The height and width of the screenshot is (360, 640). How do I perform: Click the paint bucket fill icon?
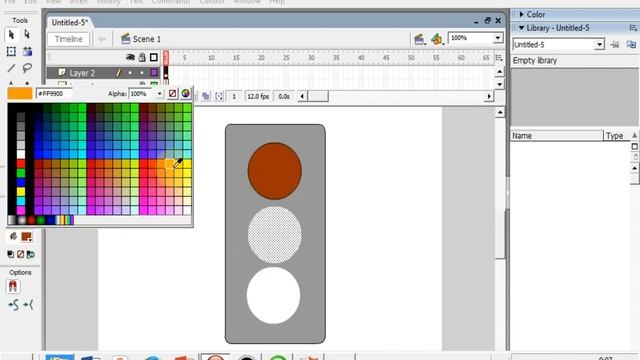(13, 236)
